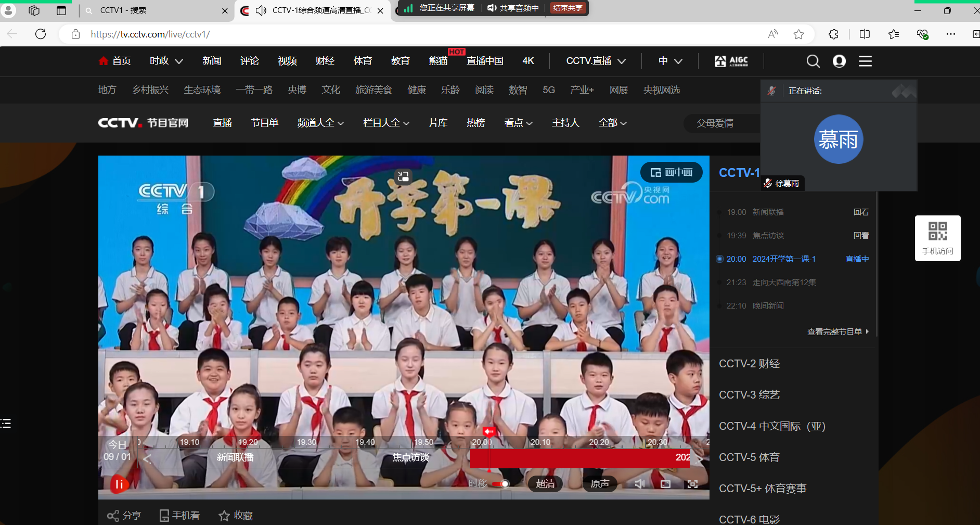Enable 画中画 picture-in-picture mode

[x=671, y=172]
